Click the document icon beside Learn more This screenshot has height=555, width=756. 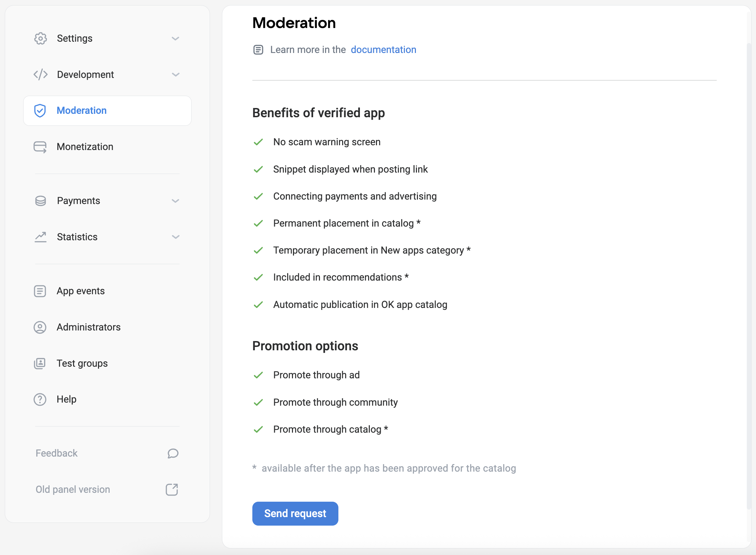[258, 50]
